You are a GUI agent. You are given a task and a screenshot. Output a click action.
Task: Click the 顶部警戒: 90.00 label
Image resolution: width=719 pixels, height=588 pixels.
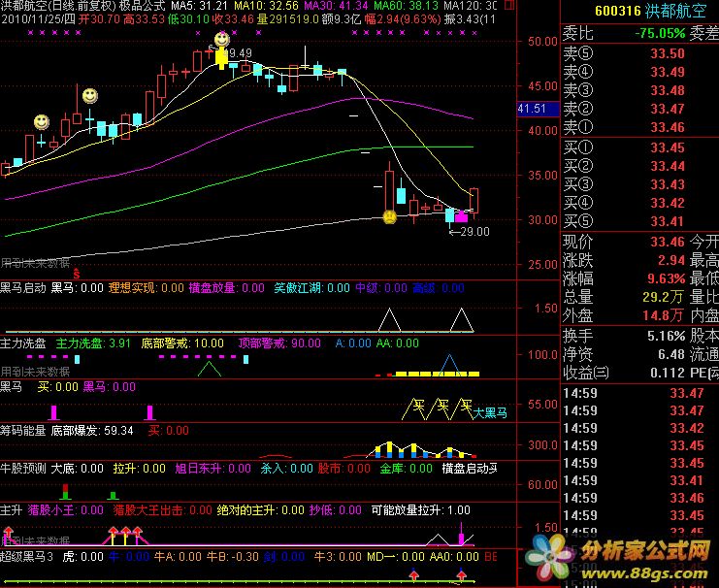[x=279, y=343]
